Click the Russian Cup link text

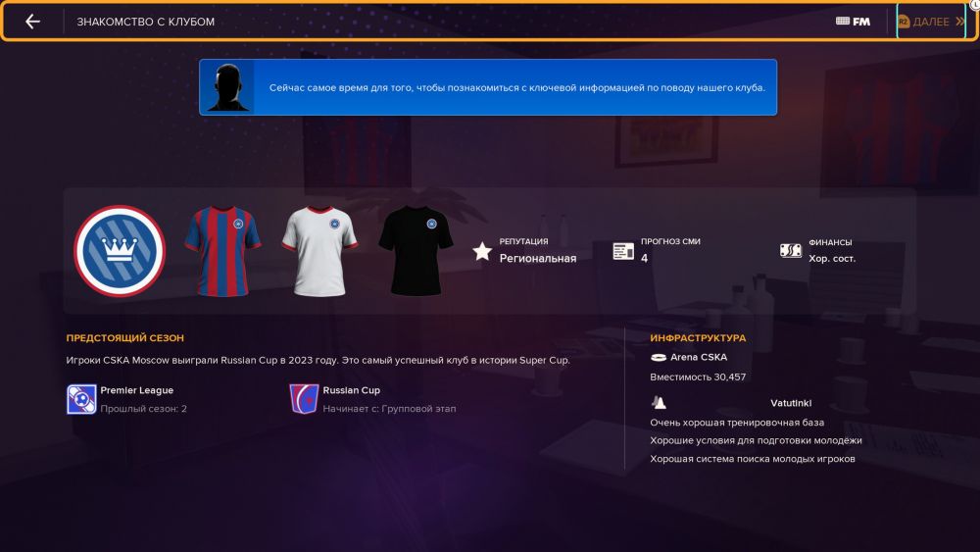pos(351,390)
